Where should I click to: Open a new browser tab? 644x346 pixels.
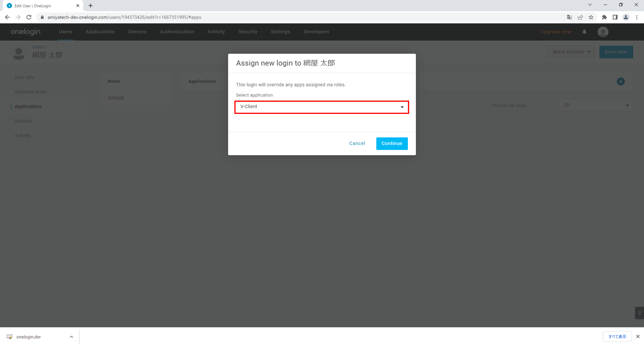click(91, 5)
